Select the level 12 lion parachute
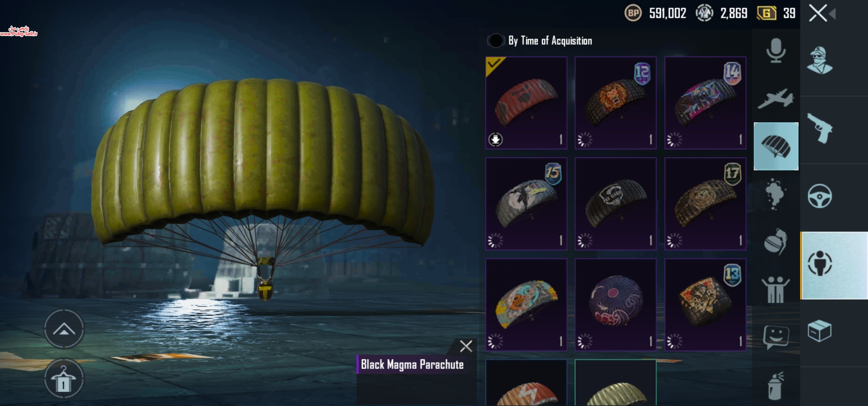868x406 pixels. (x=615, y=103)
